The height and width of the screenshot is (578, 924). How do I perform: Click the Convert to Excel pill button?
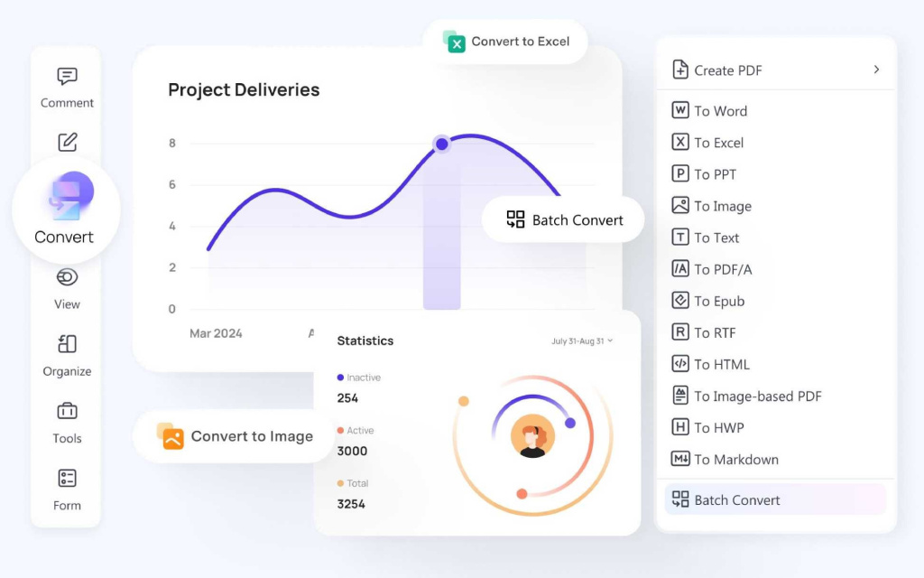pos(505,42)
